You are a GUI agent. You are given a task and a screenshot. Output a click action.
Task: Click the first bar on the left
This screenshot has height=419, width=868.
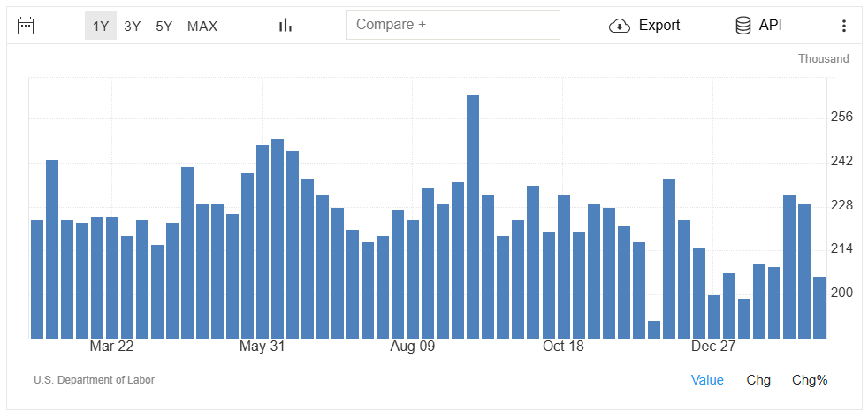[37, 279]
